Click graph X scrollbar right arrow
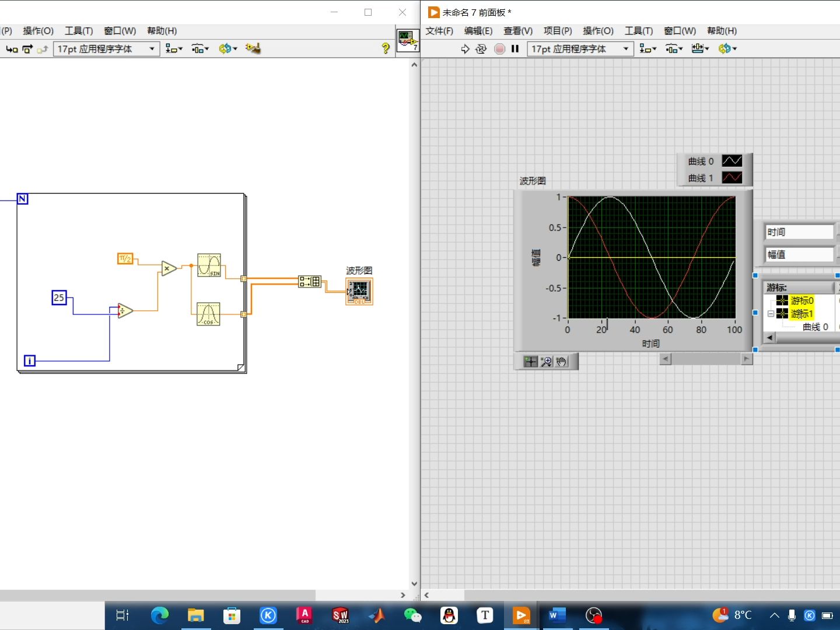Image resolution: width=840 pixels, height=630 pixels. [x=747, y=359]
